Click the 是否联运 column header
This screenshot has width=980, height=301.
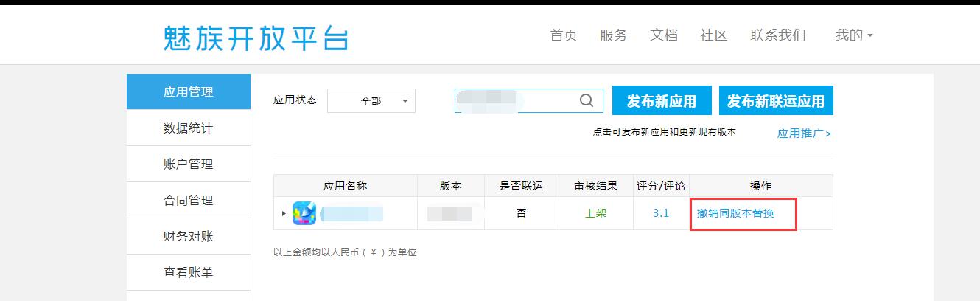click(521, 186)
